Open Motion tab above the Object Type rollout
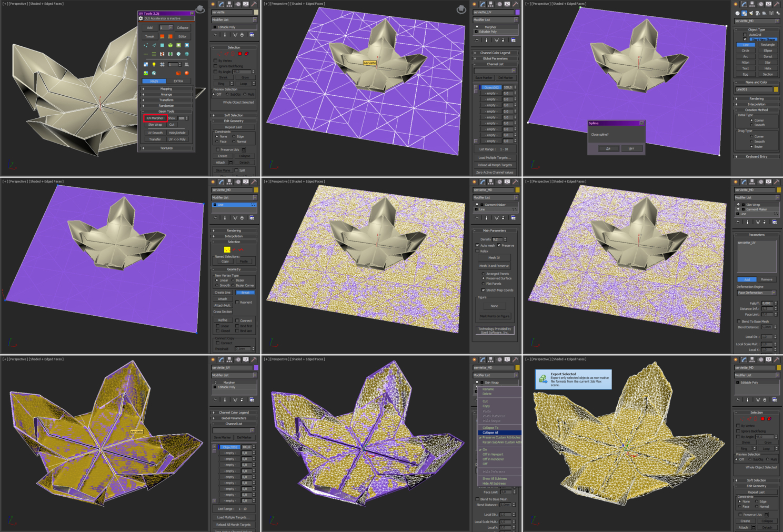This screenshot has width=783, height=532. pyautogui.click(x=760, y=4)
